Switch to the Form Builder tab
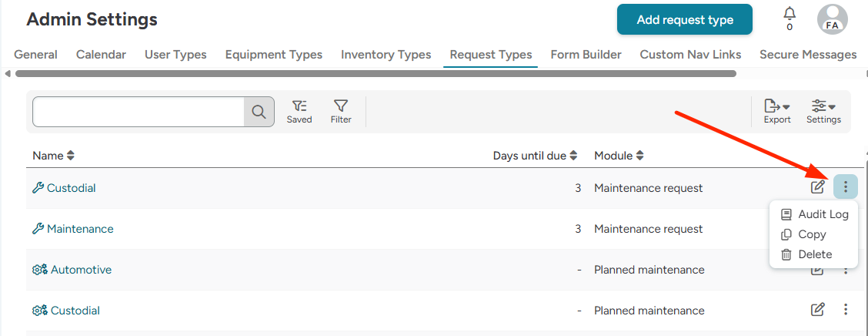This screenshot has width=868, height=336. click(586, 55)
